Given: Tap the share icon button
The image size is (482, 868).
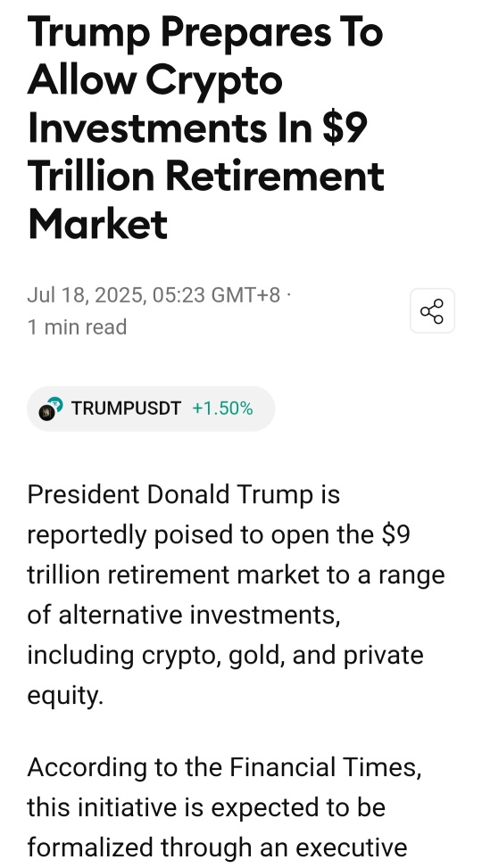Looking at the screenshot, I should pyautogui.click(x=432, y=310).
